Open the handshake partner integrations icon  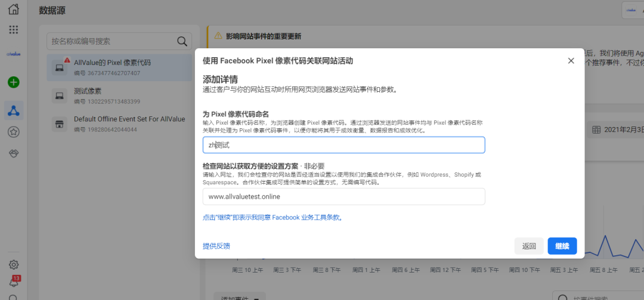[x=14, y=153]
